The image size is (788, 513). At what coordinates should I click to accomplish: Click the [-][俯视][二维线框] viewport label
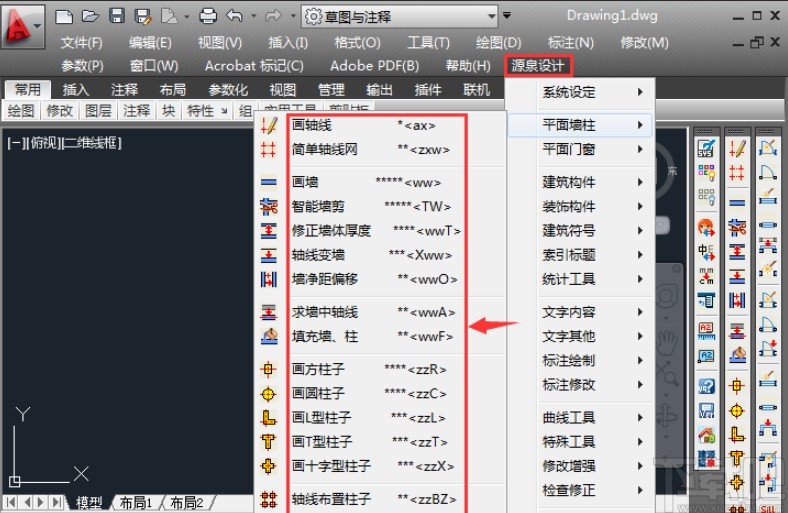[65, 143]
